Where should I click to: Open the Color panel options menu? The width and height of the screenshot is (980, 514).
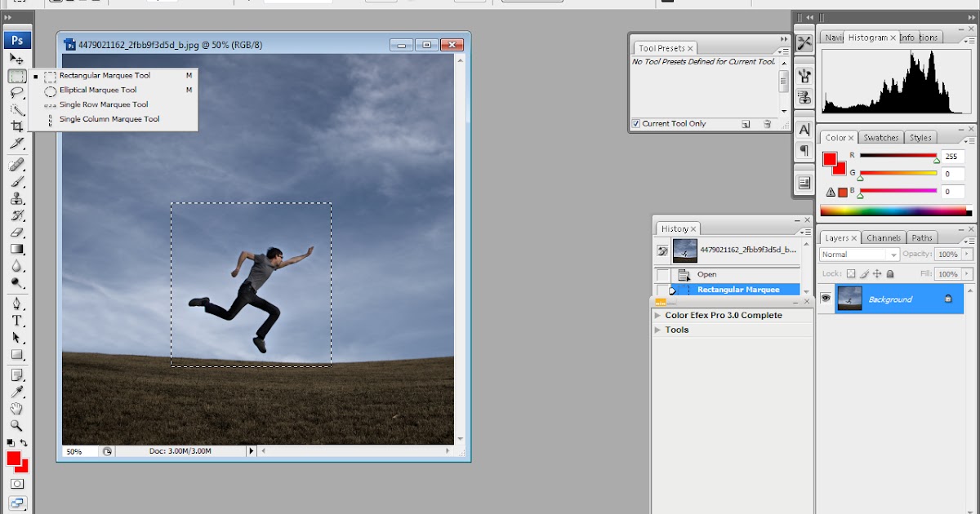click(x=969, y=141)
